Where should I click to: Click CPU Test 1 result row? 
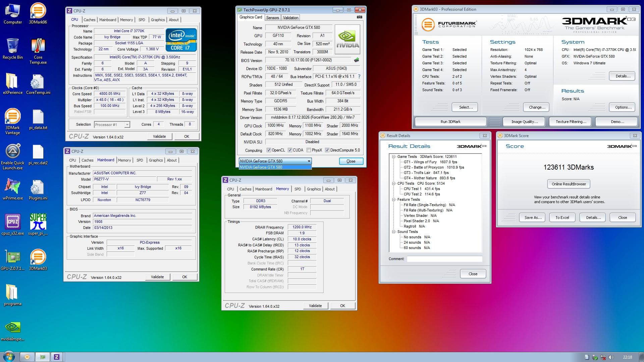coord(422,189)
